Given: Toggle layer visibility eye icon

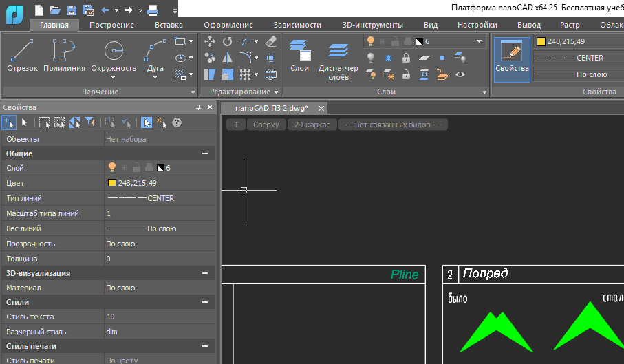Looking at the screenshot, I should coord(460,74).
